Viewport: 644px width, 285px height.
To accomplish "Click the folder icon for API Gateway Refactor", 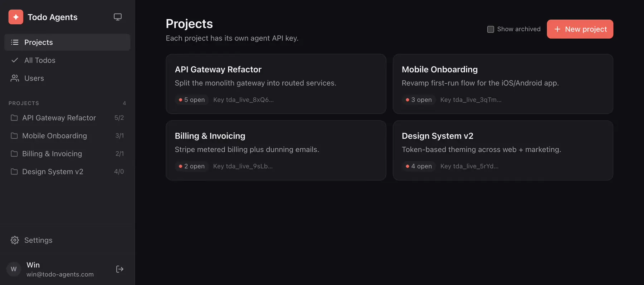I will pos(14,118).
